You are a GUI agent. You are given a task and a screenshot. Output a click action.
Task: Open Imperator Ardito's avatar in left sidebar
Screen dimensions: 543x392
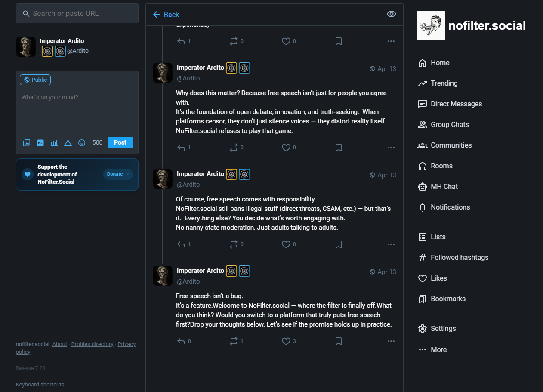(26, 46)
